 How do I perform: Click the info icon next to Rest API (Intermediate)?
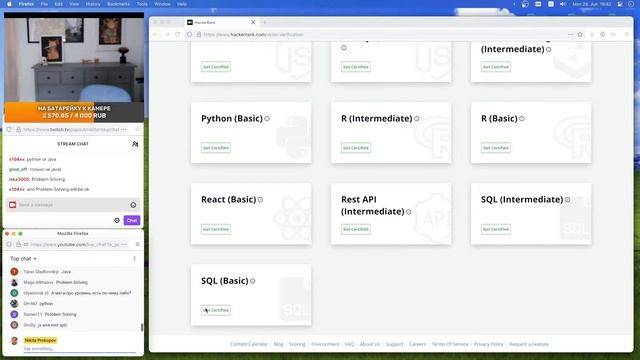[x=409, y=212]
